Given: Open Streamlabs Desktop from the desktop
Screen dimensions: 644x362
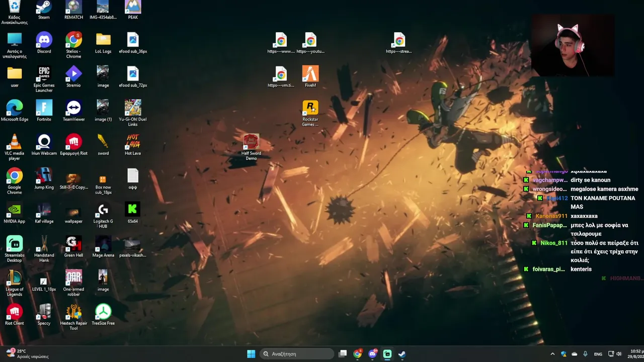Looking at the screenshot, I should point(15,249).
